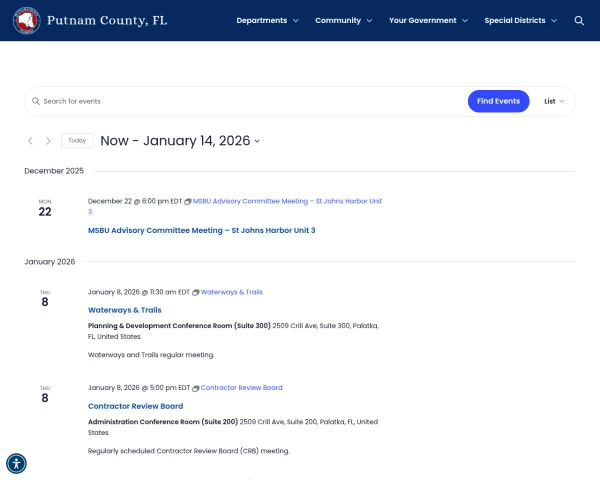
Task: Open the List view selector
Action: [x=554, y=101]
